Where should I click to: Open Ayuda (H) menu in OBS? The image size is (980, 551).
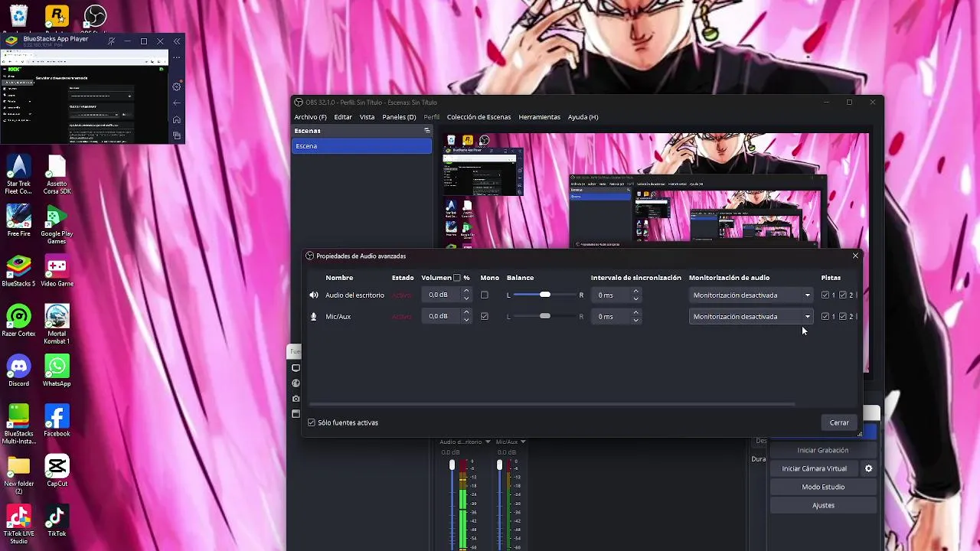583,117
